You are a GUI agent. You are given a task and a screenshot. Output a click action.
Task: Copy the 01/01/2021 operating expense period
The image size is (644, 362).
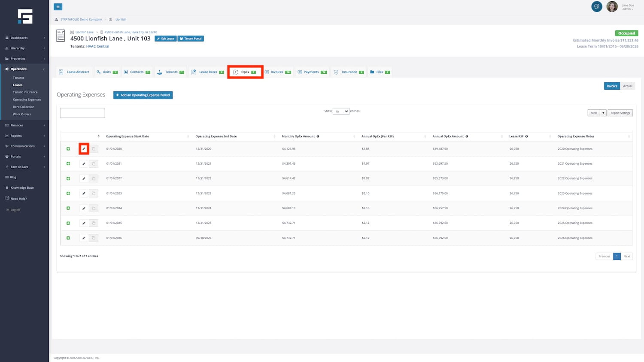94,164
